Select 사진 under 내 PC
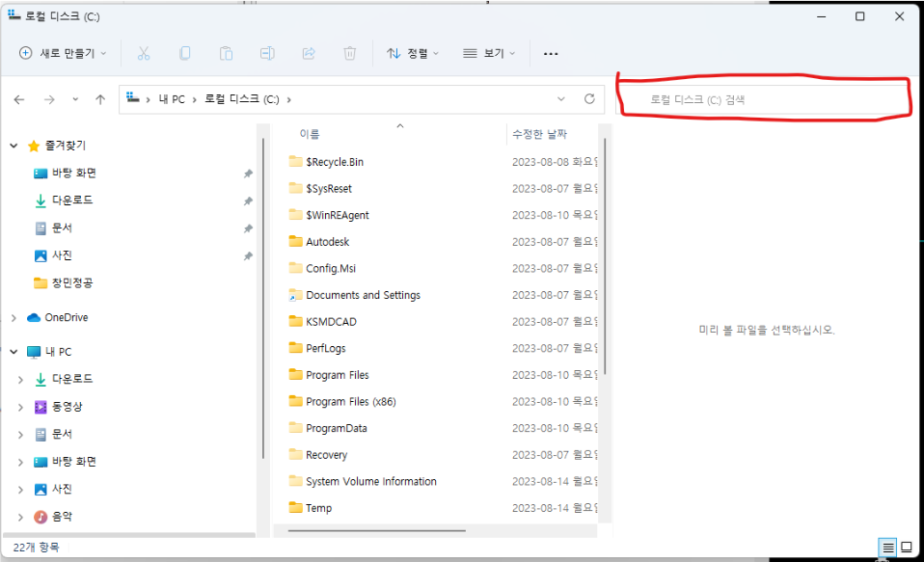This screenshot has width=924, height=562. (x=52, y=489)
